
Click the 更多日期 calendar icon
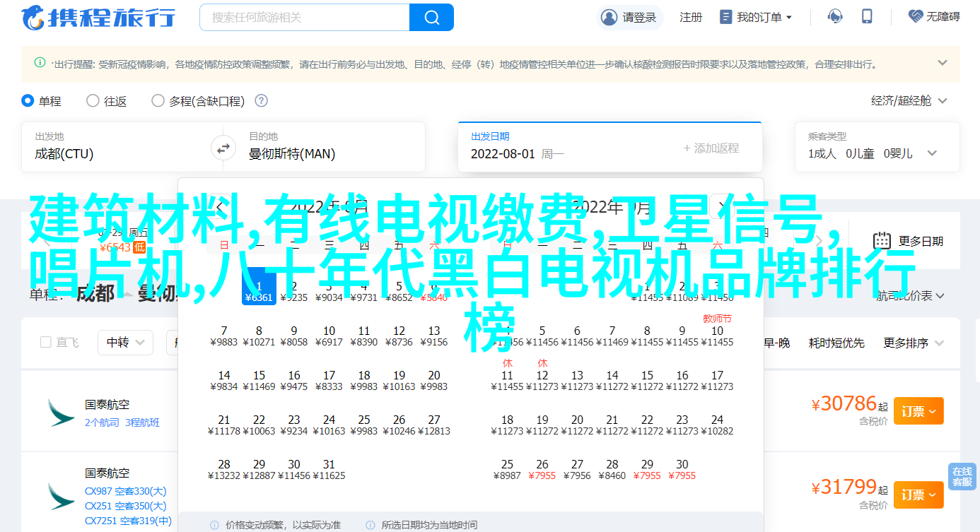(x=880, y=241)
